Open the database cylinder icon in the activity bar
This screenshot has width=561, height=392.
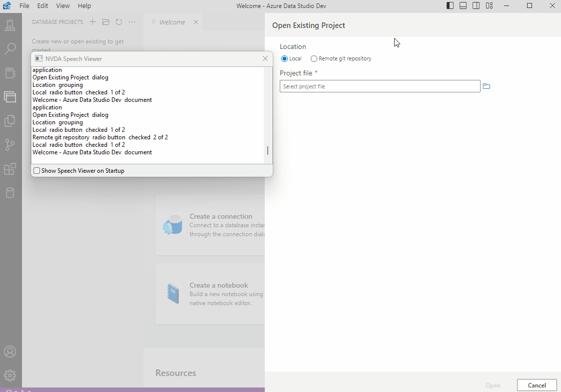click(x=10, y=192)
